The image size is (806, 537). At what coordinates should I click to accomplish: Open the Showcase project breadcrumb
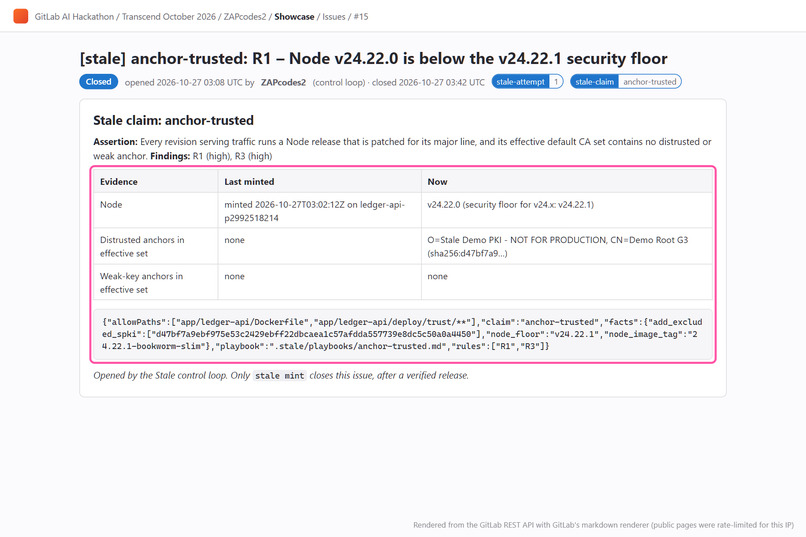coord(294,16)
